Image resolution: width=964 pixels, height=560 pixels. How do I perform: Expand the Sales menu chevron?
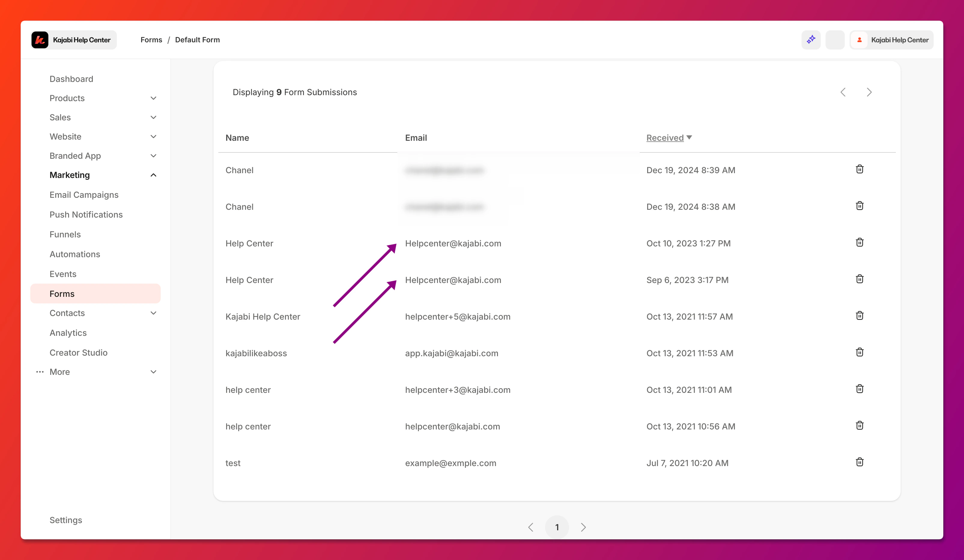tap(153, 117)
